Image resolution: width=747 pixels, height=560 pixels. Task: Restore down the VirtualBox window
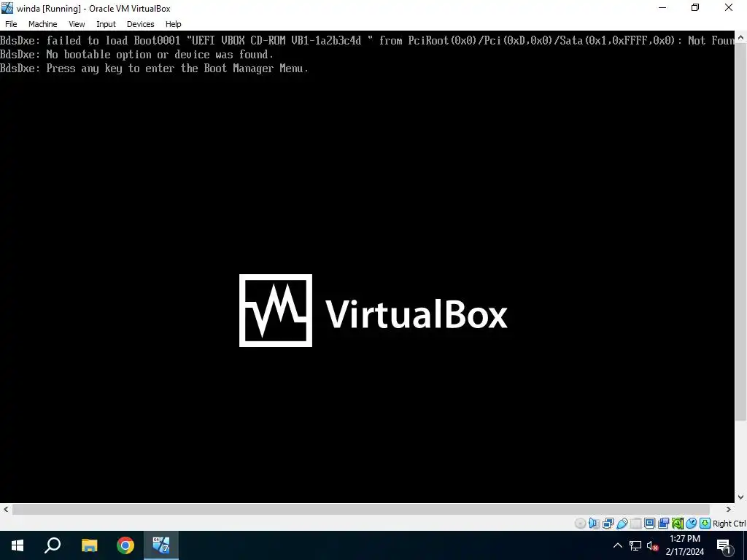click(695, 7)
